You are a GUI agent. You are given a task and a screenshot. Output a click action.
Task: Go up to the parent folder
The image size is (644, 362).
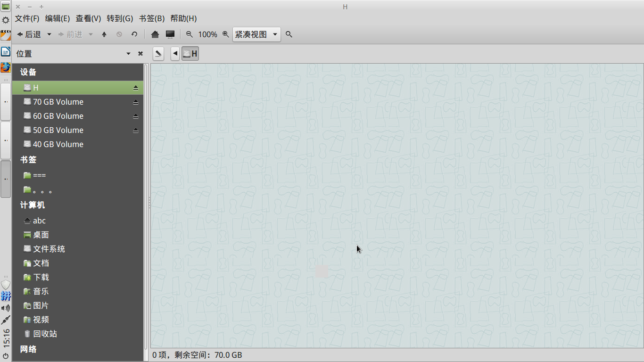pos(104,34)
